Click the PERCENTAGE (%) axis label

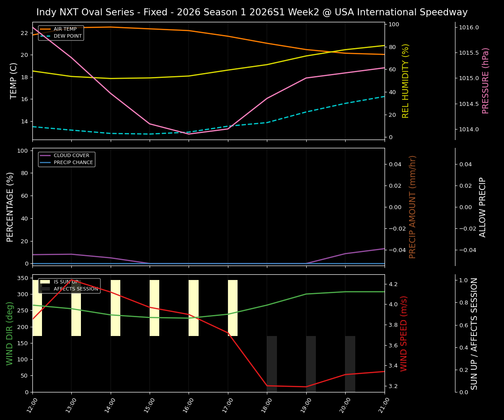tap(12, 206)
